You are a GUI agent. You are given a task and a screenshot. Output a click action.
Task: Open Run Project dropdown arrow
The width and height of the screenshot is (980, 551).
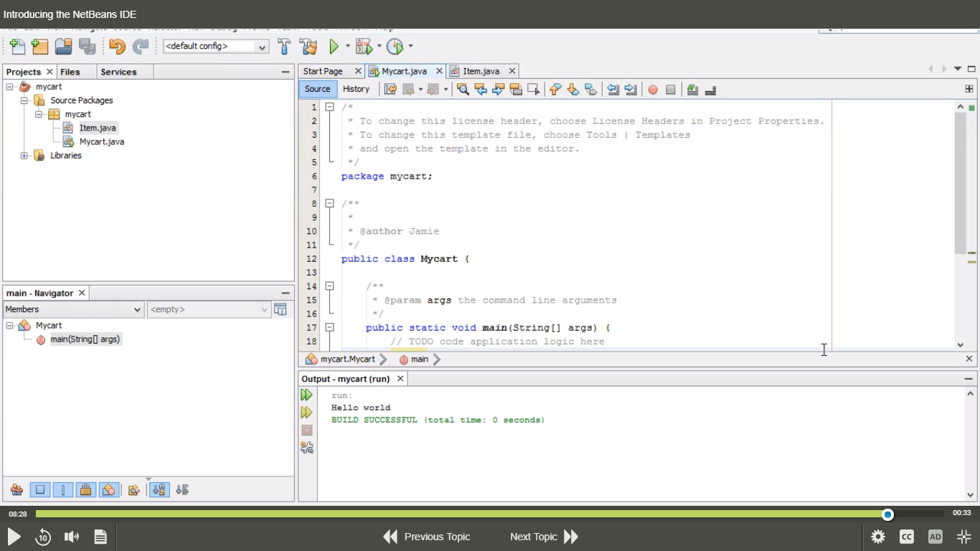click(348, 47)
